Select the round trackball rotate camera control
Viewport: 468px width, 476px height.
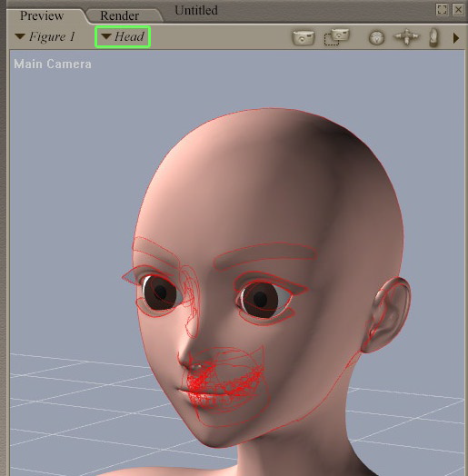coord(376,38)
